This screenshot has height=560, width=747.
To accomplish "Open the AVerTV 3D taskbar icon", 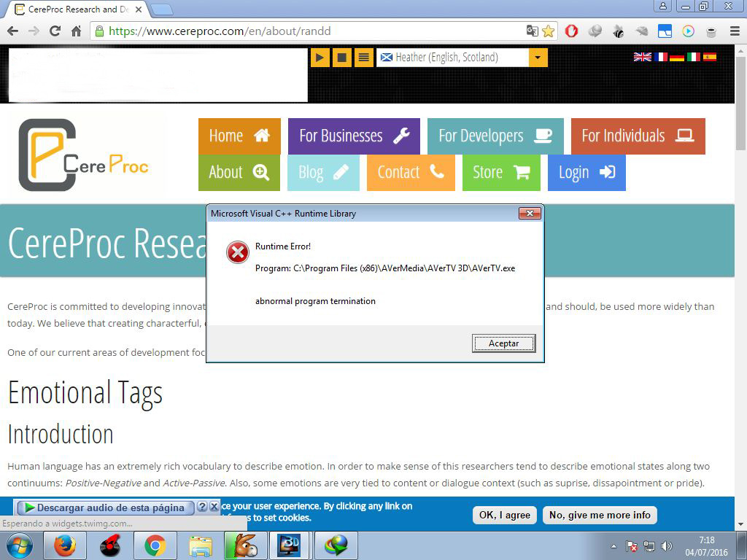I will coord(290,545).
